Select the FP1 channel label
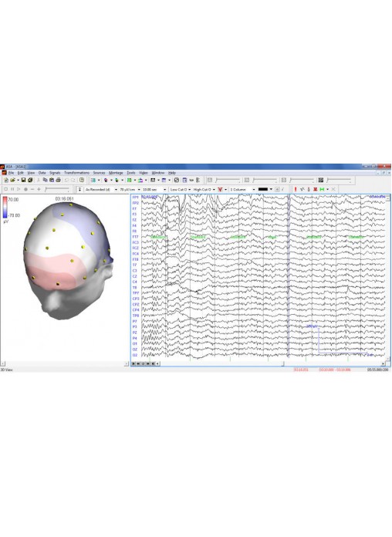 click(x=135, y=198)
